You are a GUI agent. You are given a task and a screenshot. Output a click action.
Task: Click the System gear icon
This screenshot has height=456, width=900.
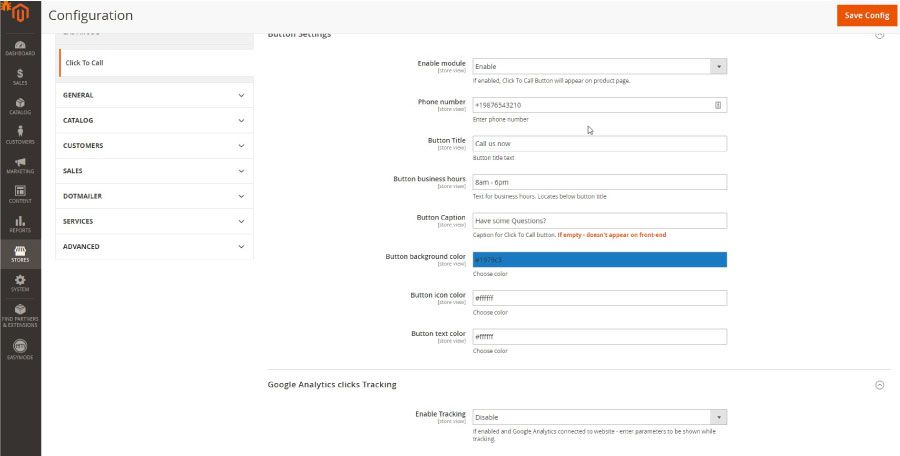[20, 282]
